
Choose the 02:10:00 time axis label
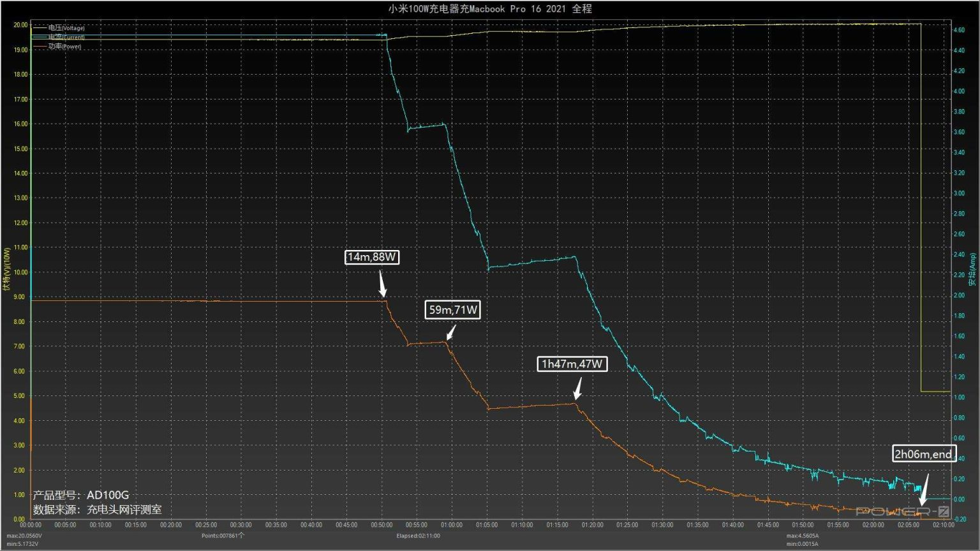(944, 525)
